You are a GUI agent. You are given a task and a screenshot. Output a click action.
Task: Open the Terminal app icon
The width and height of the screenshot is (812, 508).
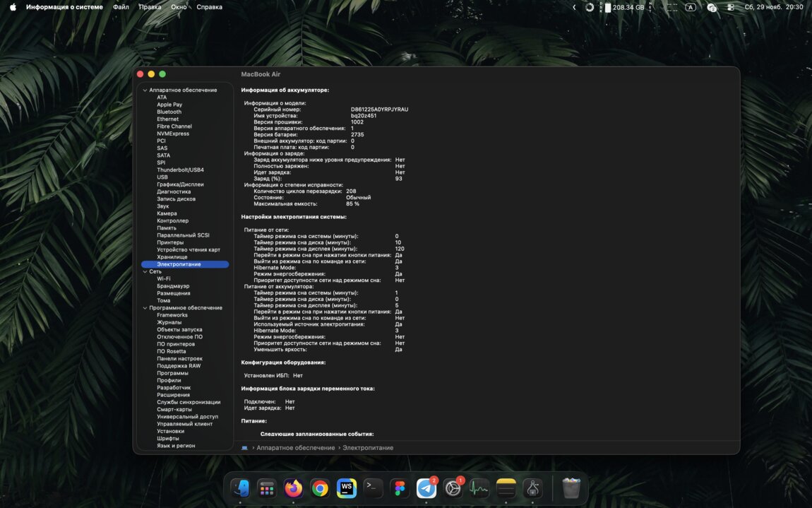point(373,488)
